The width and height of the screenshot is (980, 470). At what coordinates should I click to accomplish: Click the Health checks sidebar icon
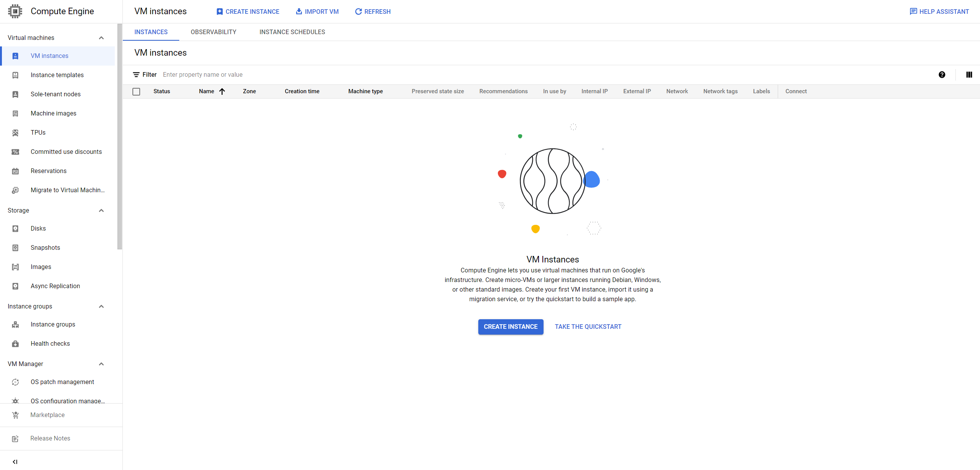coord(15,344)
